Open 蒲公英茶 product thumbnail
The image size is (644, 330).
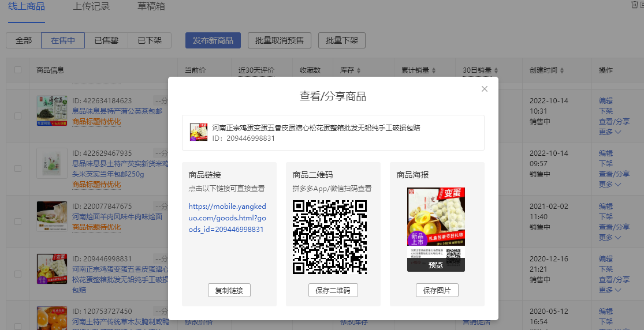tap(52, 110)
